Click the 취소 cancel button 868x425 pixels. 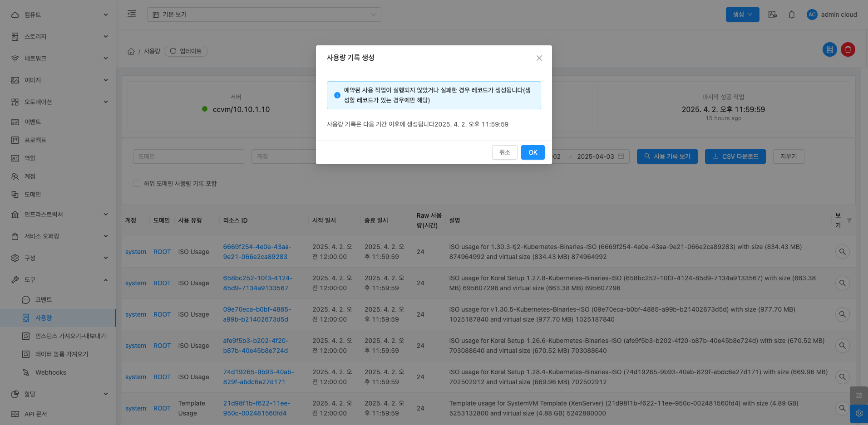click(x=504, y=152)
